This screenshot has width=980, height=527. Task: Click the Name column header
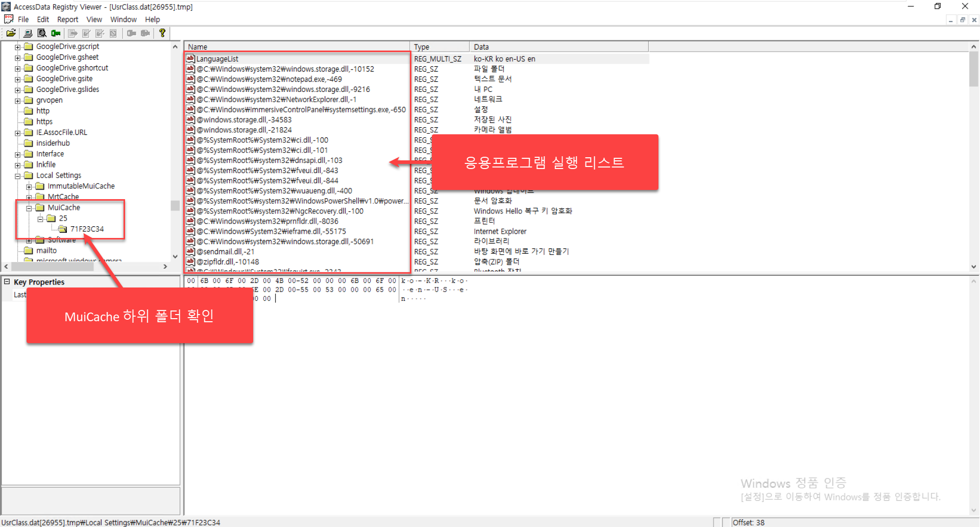(x=297, y=46)
